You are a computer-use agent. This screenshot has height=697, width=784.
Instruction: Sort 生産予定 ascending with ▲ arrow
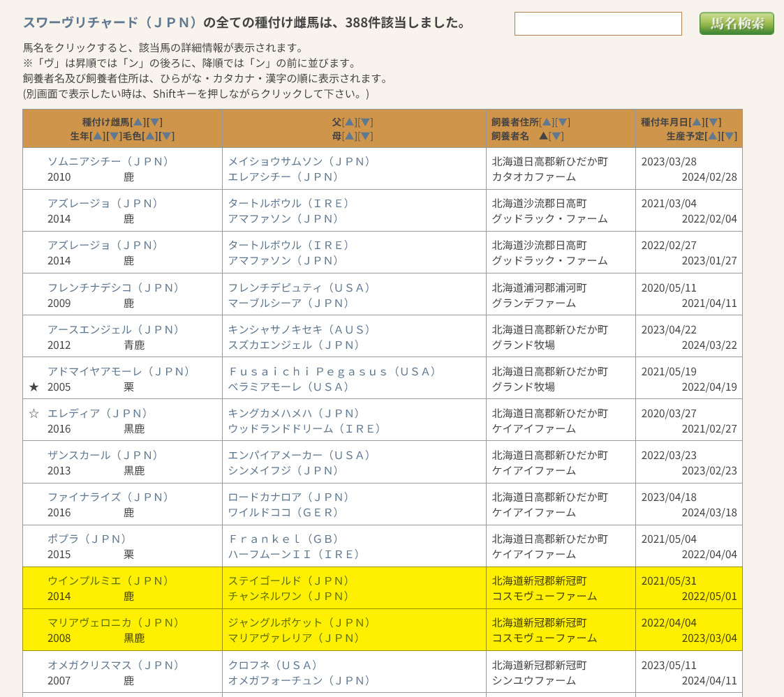point(713,136)
